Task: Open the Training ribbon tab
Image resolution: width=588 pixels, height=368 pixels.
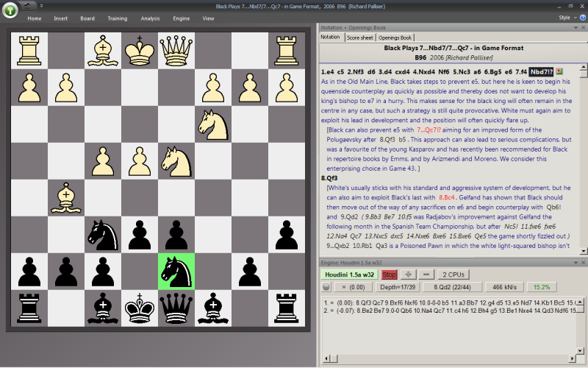Action: pyautogui.click(x=117, y=18)
